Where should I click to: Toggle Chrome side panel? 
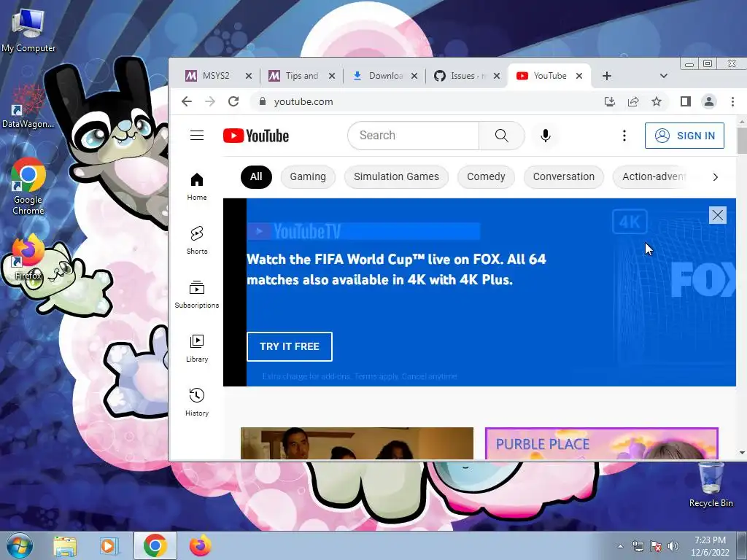(686, 101)
